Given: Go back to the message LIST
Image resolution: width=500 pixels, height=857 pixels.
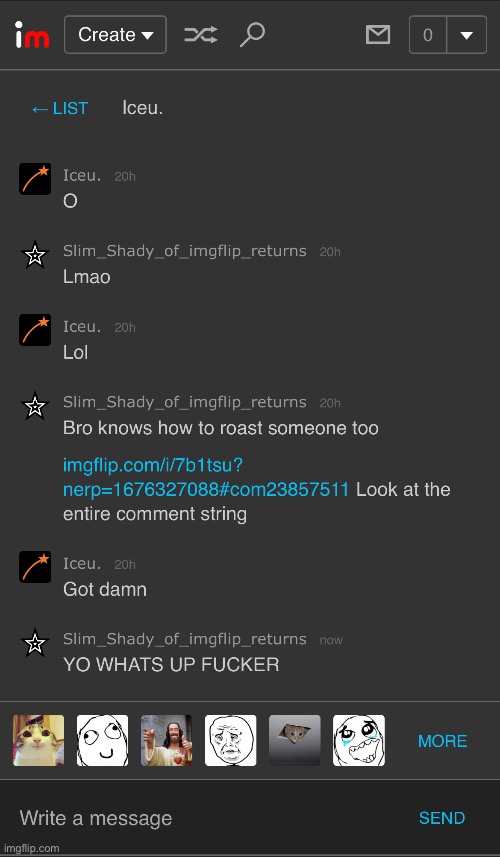Looking at the screenshot, I should 60,109.
